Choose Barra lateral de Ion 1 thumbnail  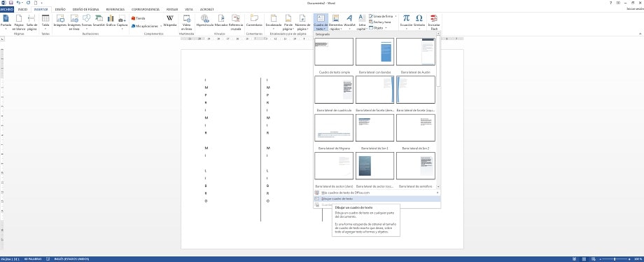pos(374,127)
